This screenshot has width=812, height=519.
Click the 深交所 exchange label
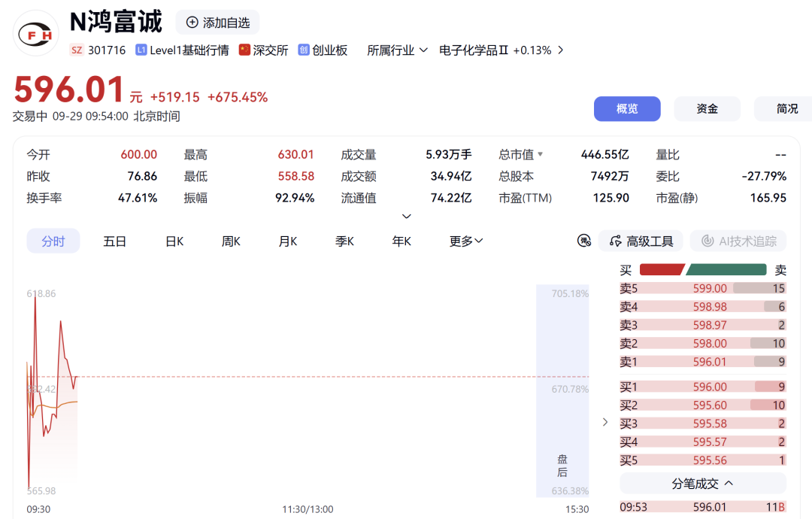[271, 50]
